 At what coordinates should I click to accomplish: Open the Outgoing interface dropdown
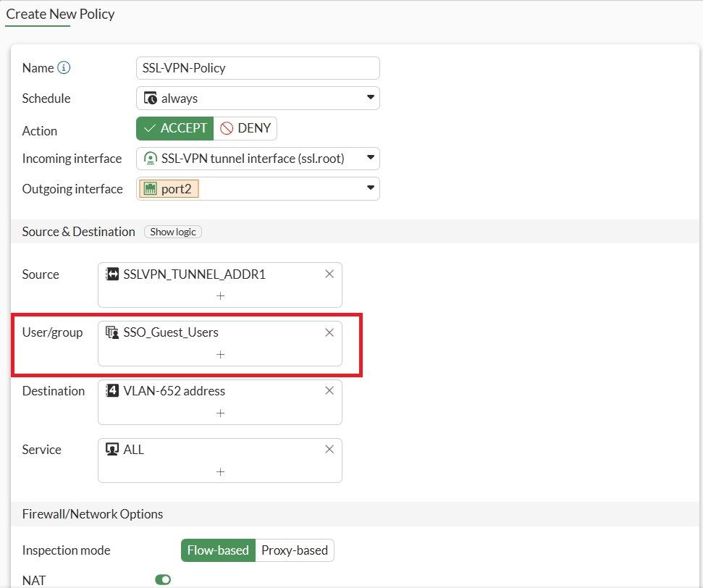[371, 188]
